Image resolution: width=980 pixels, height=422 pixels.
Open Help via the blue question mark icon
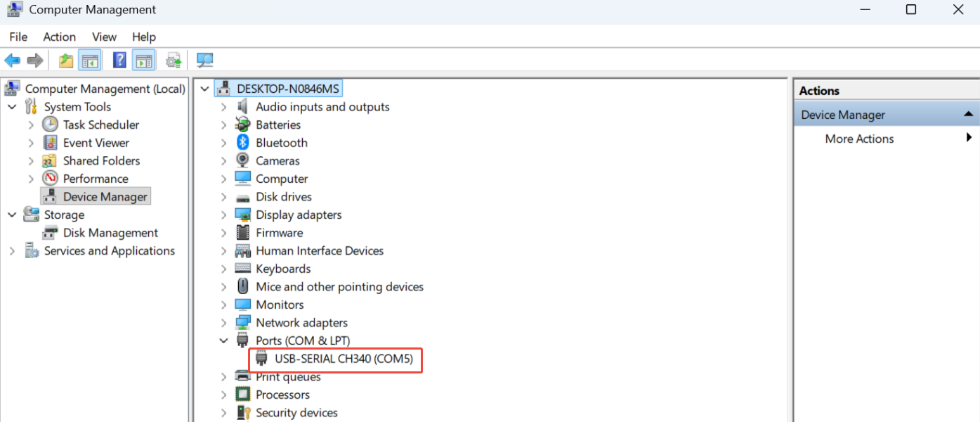pyautogui.click(x=120, y=60)
